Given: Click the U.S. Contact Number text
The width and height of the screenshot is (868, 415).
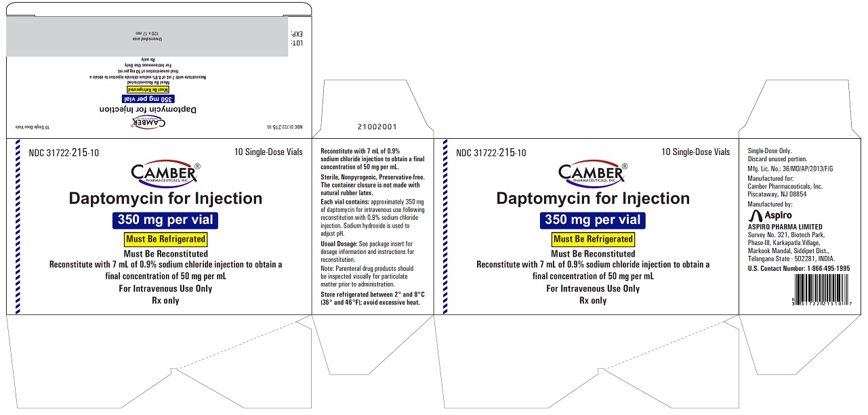Looking at the screenshot, I should pos(798,268).
